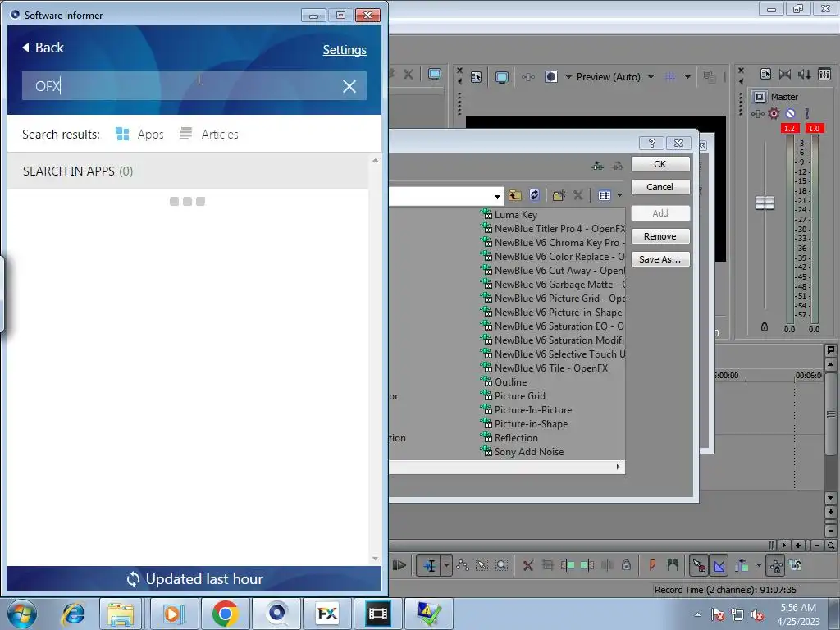Toggle Split Screen View in preview

(x=551, y=77)
